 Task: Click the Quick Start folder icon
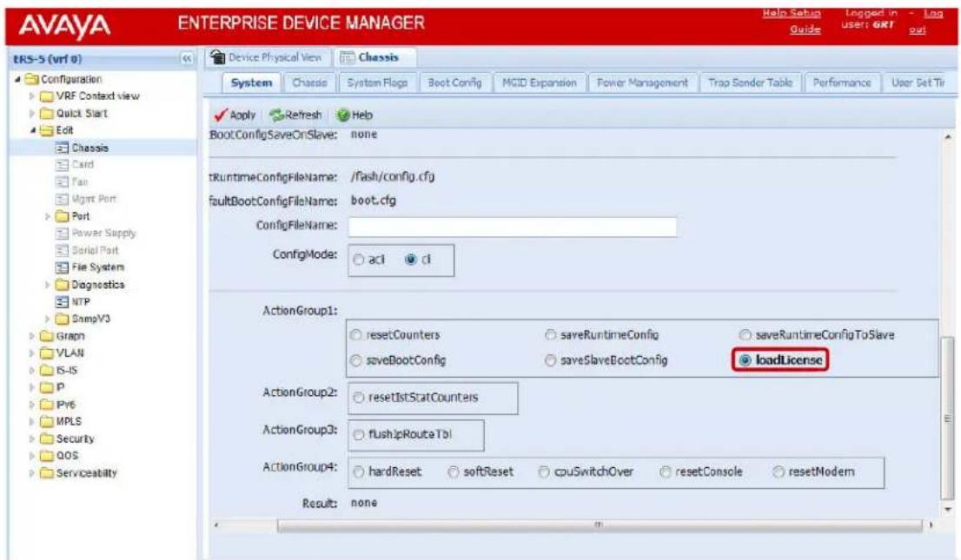tap(47, 114)
